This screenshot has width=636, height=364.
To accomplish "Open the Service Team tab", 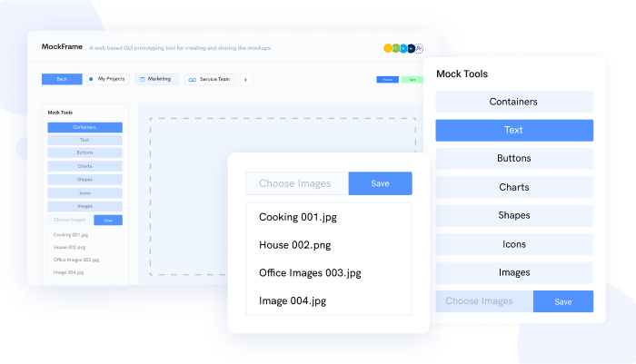I will pos(210,80).
